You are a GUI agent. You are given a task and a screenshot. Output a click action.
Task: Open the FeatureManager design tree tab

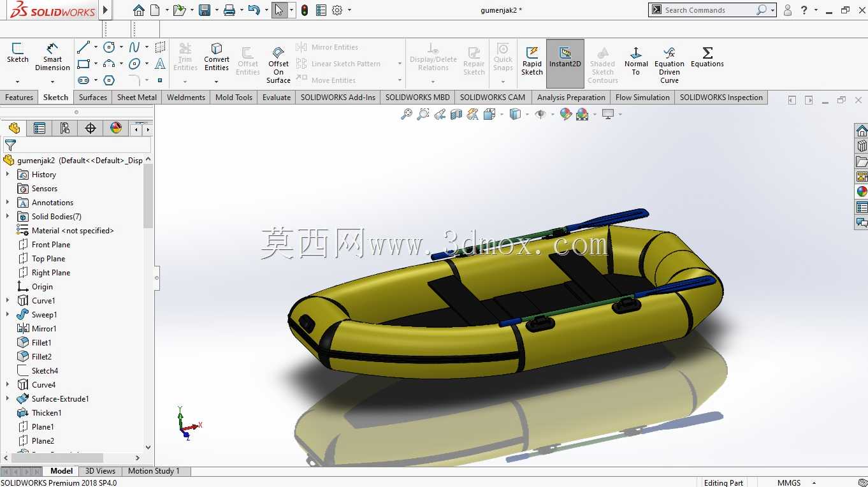point(14,128)
